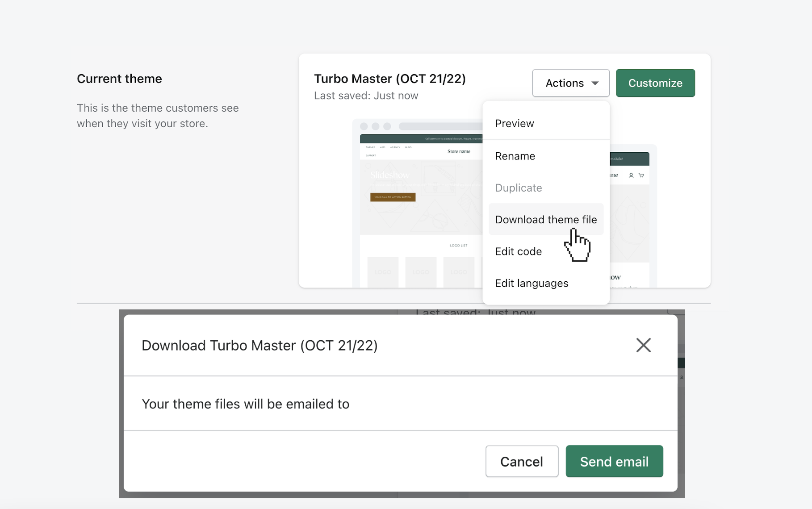This screenshot has width=812, height=509.
Task: Click Download theme file option
Action: [545, 220]
